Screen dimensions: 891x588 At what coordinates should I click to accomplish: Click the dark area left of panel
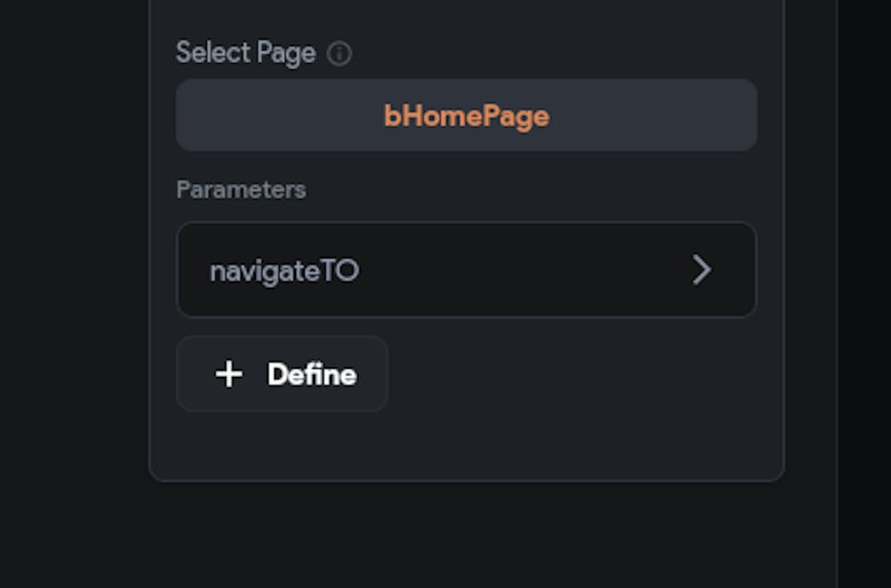(x=71, y=267)
